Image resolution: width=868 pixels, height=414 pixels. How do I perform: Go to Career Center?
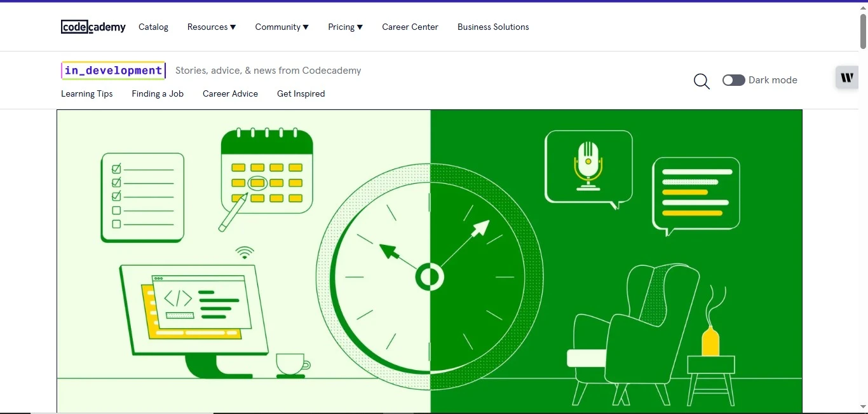(410, 27)
